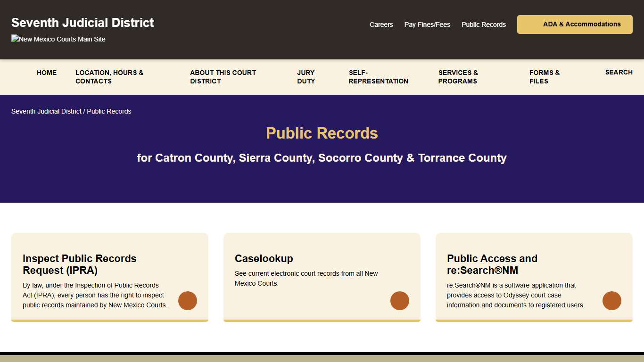Click the orange arrow on the IPRA card
Screen dimensions: 644x362
point(188,301)
